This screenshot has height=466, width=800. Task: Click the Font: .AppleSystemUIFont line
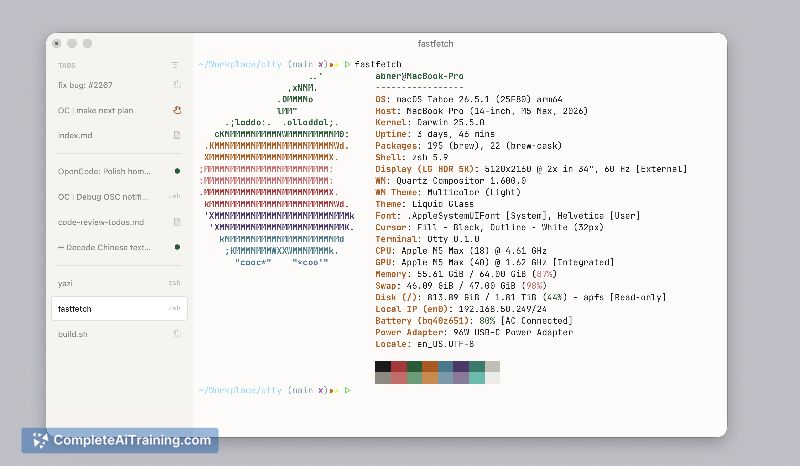tap(508, 216)
